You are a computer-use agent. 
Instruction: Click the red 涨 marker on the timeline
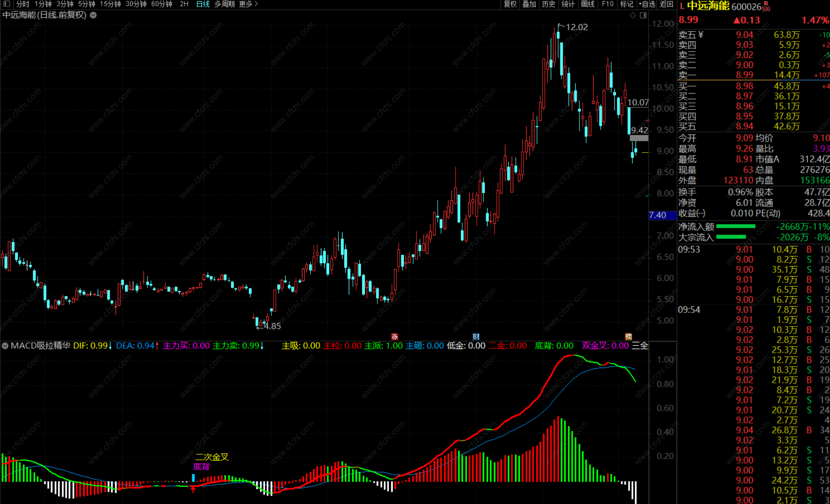tap(395, 336)
